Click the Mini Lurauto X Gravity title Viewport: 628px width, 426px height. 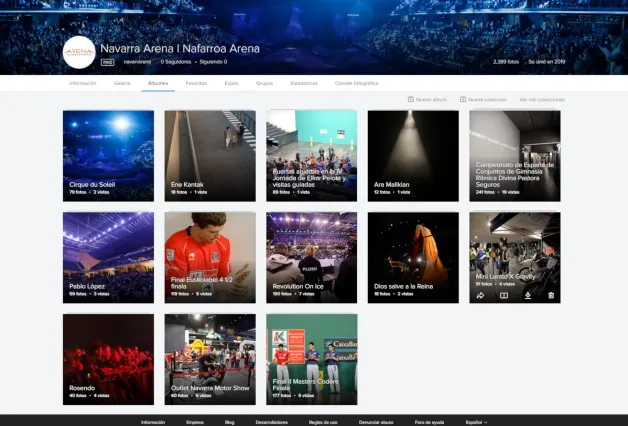pyautogui.click(x=505, y=277)
